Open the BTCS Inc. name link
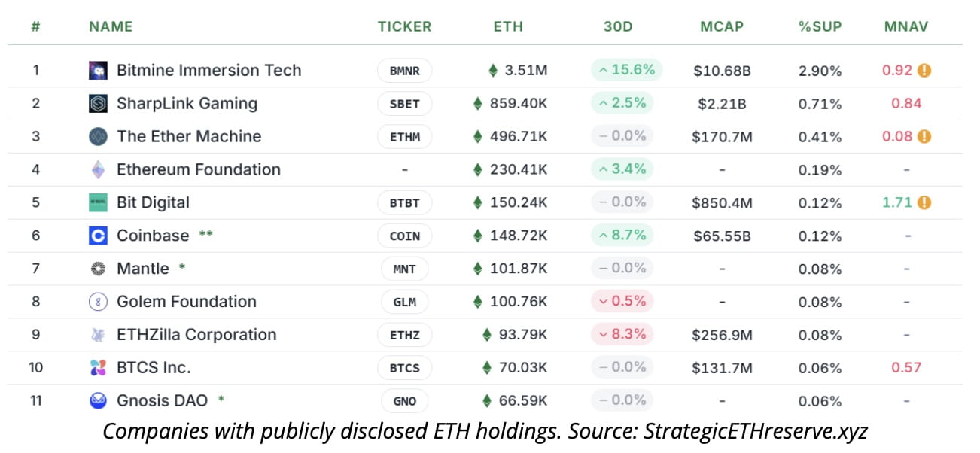 pos(154,368)
